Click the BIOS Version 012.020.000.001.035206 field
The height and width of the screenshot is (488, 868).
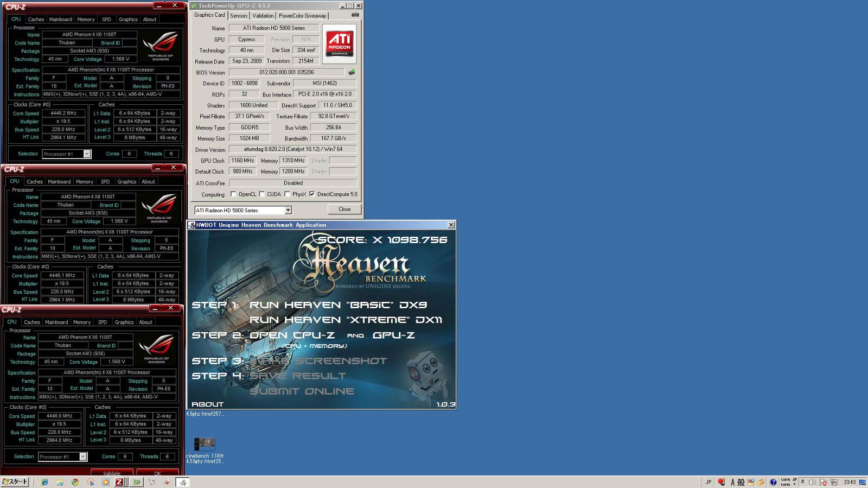pos(286,72)
